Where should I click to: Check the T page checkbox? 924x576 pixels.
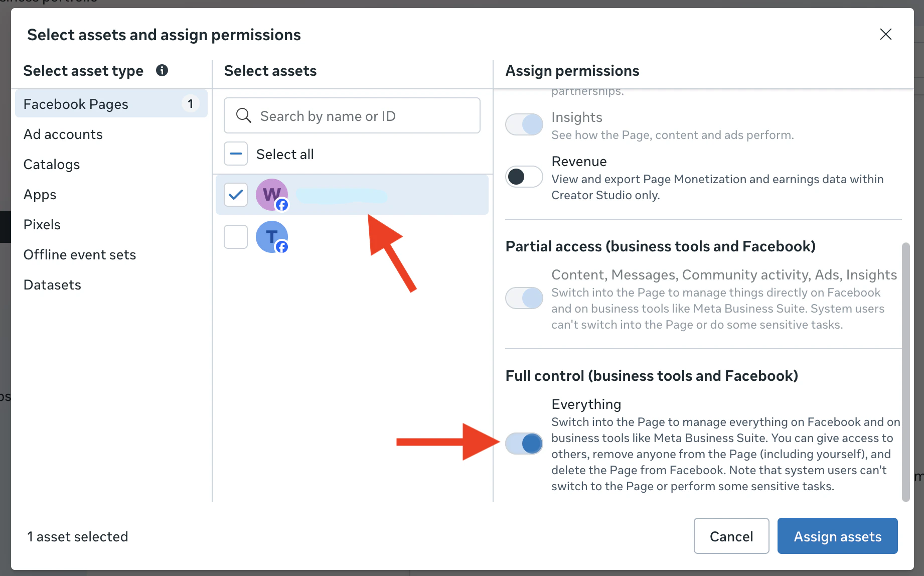click(235, 236)
